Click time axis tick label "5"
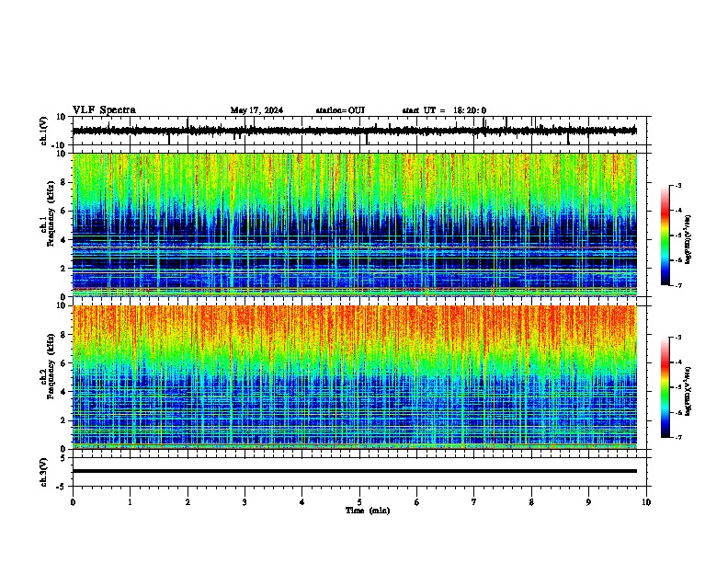 click(359, 502)
